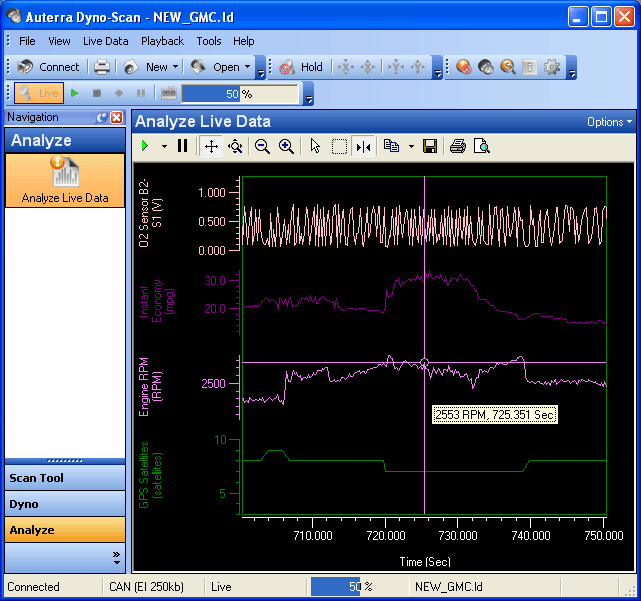Expand navigation configure chevron at bottom
This screenshot has width=641, height=601.
117,558
